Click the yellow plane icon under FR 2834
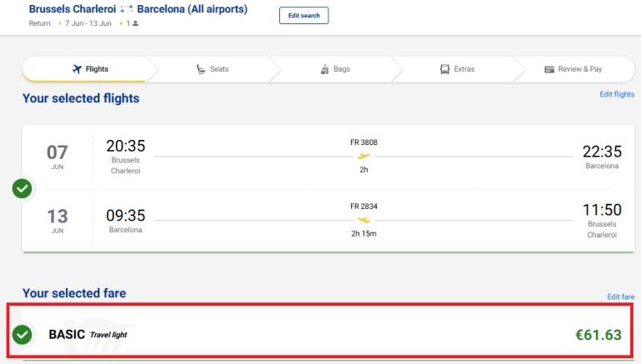Image resolution: width=641 pixels, height=364 pixels. click(363, 220)
